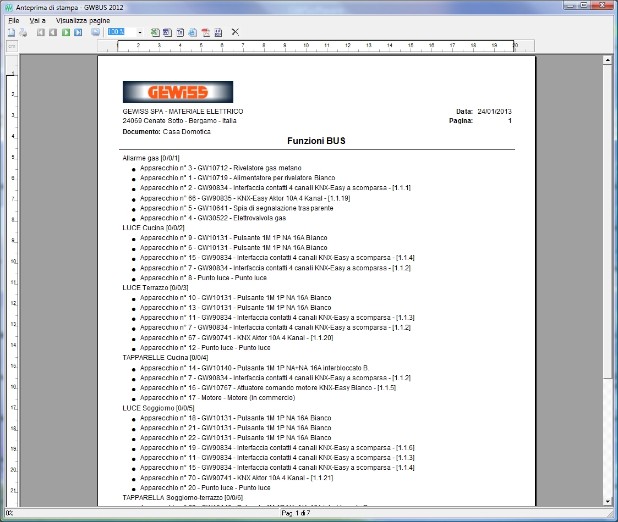Click 'Apparecchio n° 4 - GW30522 Elettrovalvola gas'
618x522 pixels.
(213, 218)
